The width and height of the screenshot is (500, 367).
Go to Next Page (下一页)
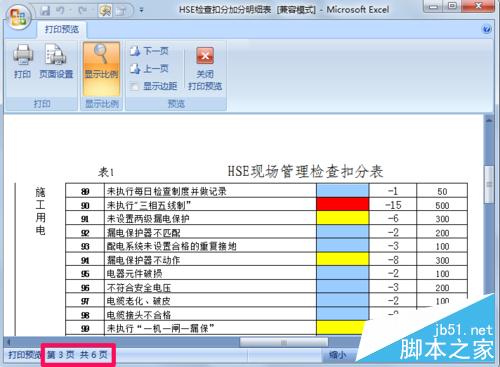pos(149,51)
